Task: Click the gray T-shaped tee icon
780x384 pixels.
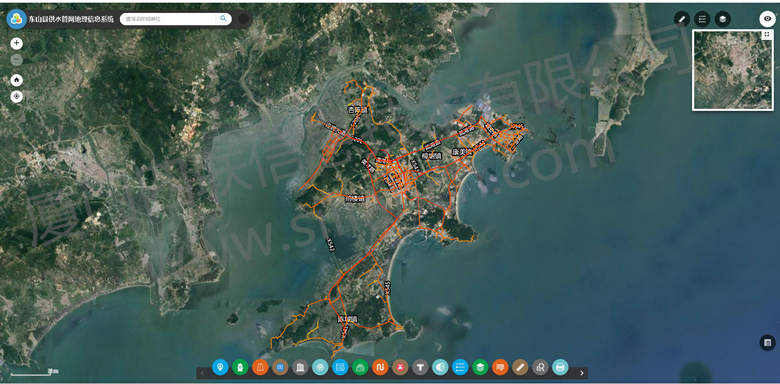Action: (420, 368)
